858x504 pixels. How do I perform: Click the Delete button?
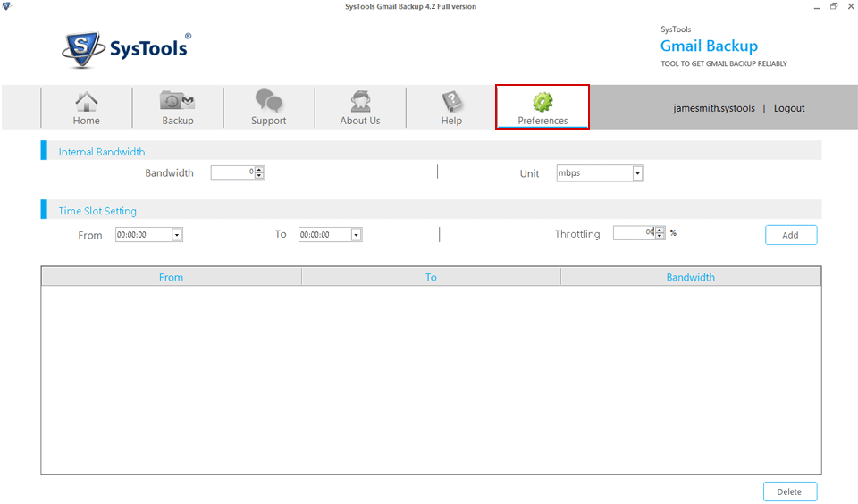pos(790,491)
